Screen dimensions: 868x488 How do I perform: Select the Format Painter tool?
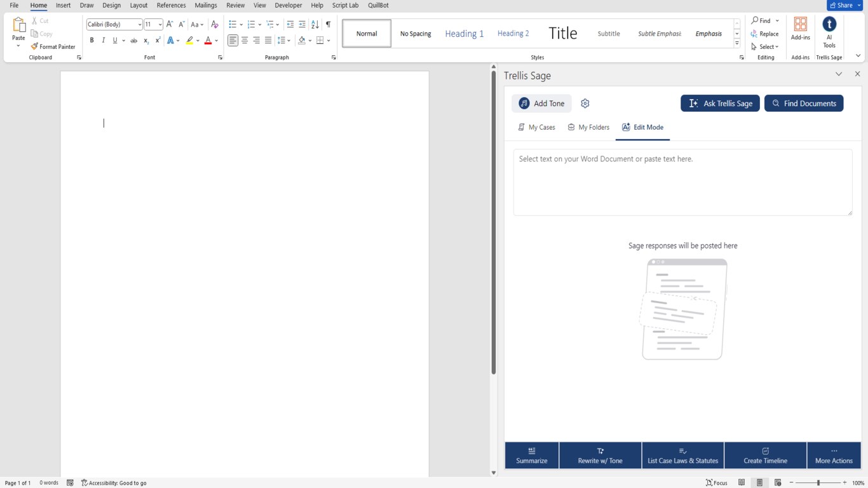[53, 46]
